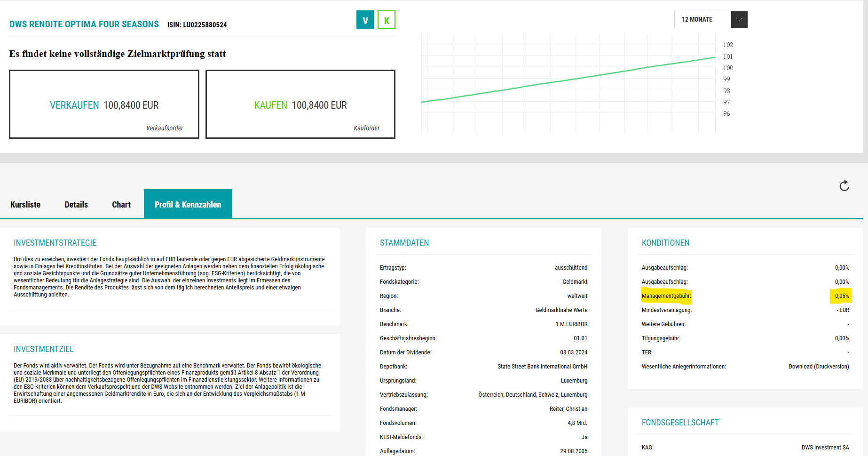
Task: Click the Zielmarktprüfung notice heading
Action: (118, 54)
